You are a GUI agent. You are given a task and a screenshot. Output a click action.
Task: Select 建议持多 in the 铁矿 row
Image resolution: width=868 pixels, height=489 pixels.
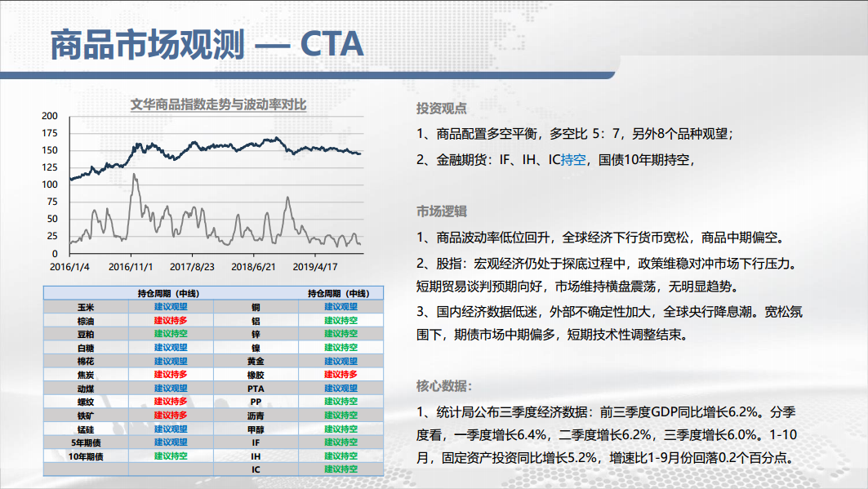(x=171, y=416)
